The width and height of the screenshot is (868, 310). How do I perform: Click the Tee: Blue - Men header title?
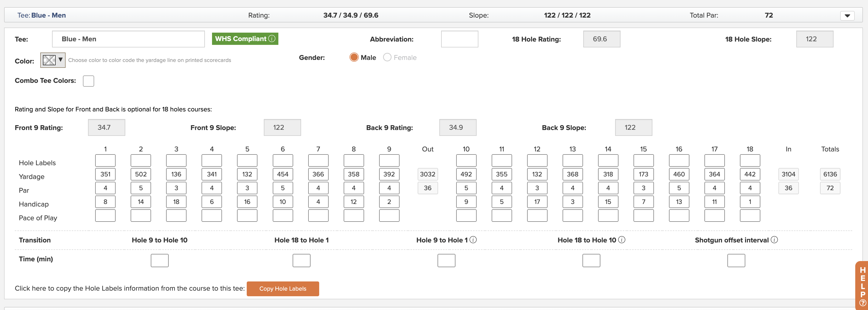tap(41, 16)
